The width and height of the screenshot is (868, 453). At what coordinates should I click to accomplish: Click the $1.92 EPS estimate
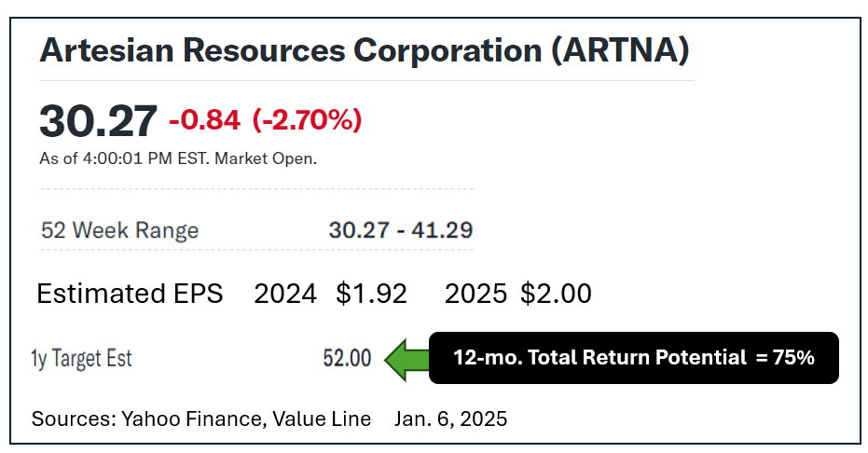371,294
